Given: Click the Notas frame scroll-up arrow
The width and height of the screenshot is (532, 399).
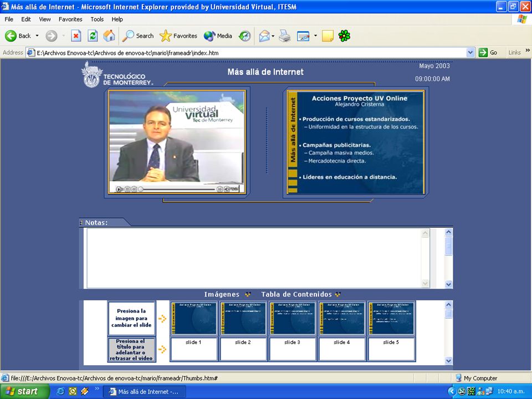Looking at the screenshot, I should coord(448,232).
